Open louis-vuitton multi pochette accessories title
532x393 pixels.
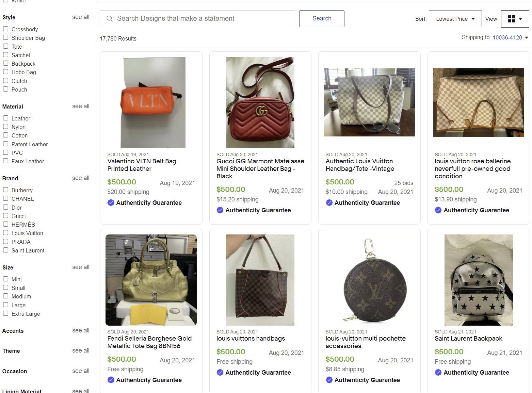point(366,342)
